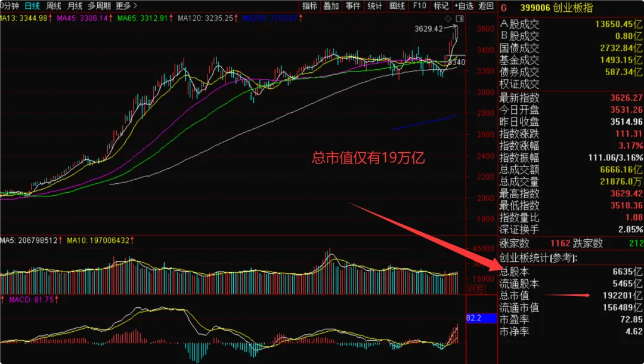This screenshot has height=364, width=644.
Task: Click the 市盈率 value 72.85
Action: tap(631, 319)
